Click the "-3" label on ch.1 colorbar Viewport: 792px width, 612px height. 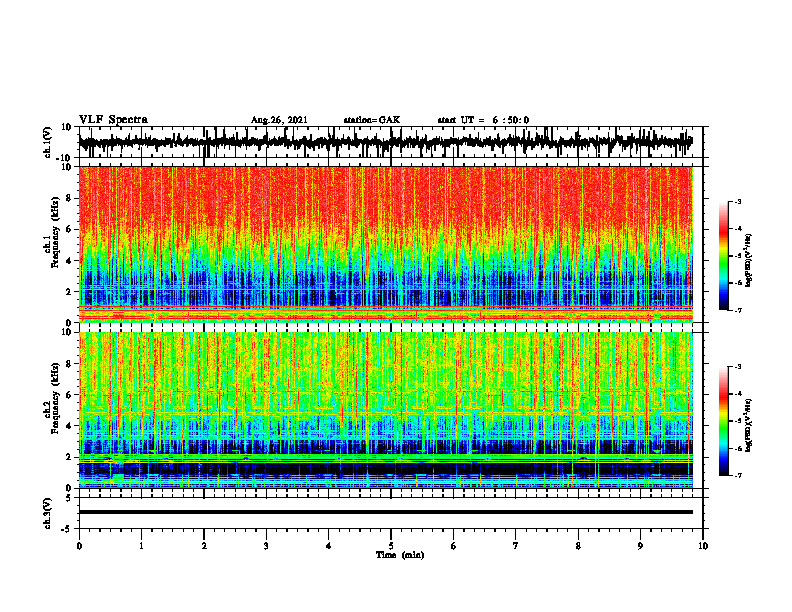click(x=737, y=201)
